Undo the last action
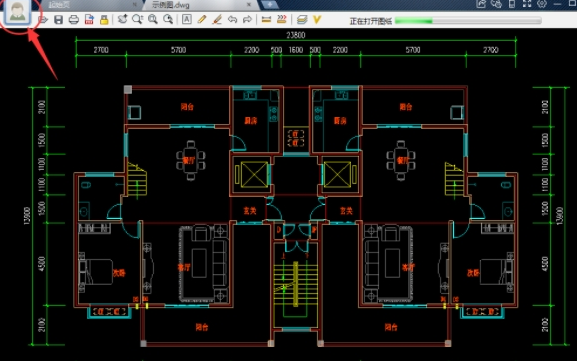 pos(232,19)
